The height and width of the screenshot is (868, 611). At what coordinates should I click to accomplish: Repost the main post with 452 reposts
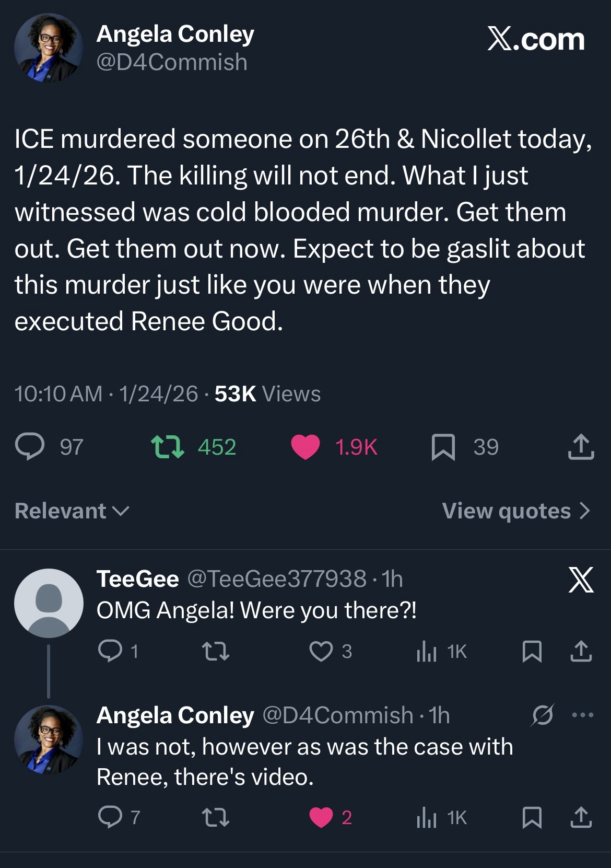click(167, 447)
